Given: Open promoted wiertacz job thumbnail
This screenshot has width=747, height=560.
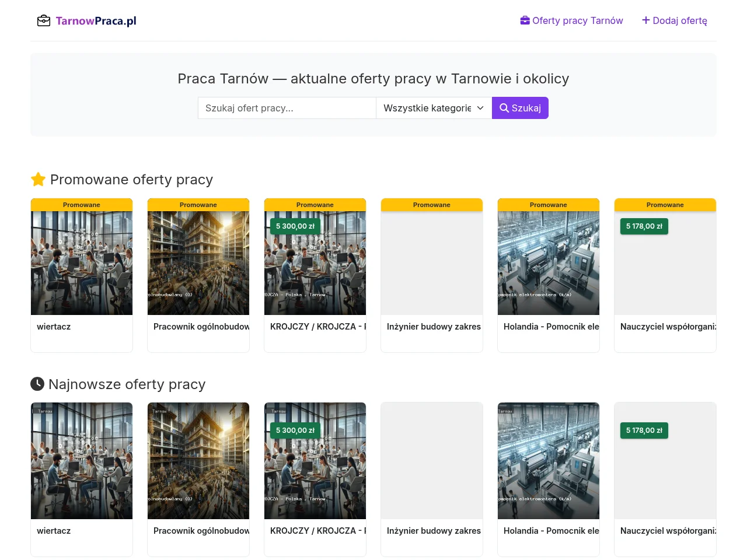Looking at the screenshot, I should pos(82,263).
